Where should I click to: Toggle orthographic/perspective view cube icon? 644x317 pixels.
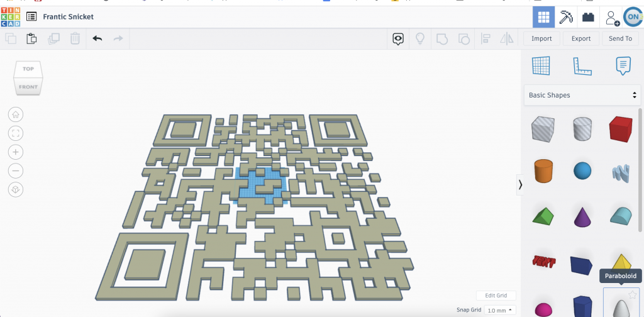16,190
